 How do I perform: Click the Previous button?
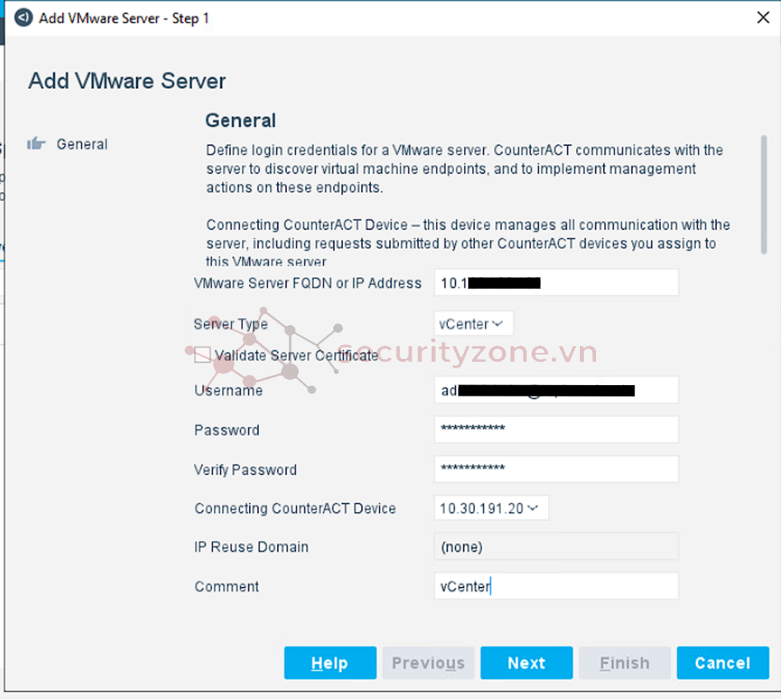coord(429,662)
